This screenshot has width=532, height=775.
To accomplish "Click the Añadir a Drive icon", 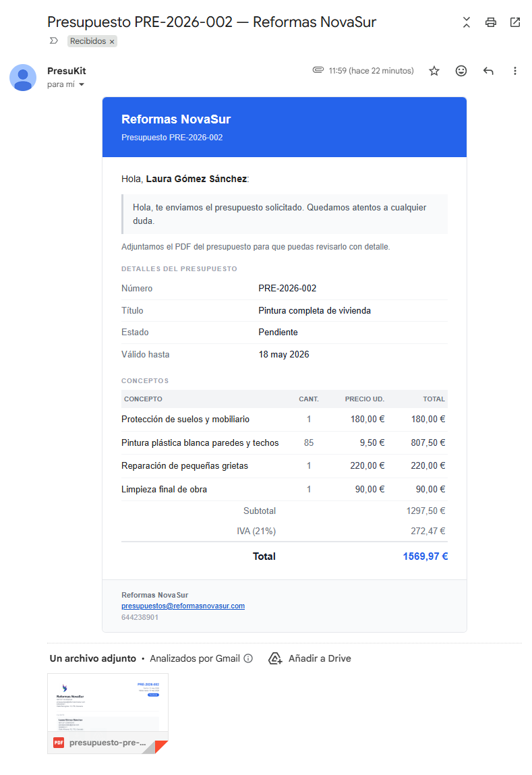I will (x=275, y=658).
